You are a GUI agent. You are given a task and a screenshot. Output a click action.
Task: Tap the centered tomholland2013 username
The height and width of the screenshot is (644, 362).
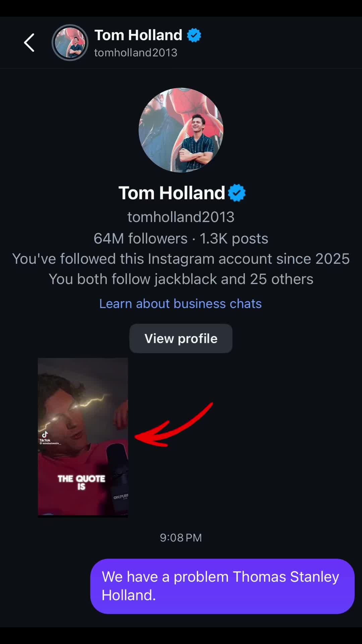coord(181,217)
